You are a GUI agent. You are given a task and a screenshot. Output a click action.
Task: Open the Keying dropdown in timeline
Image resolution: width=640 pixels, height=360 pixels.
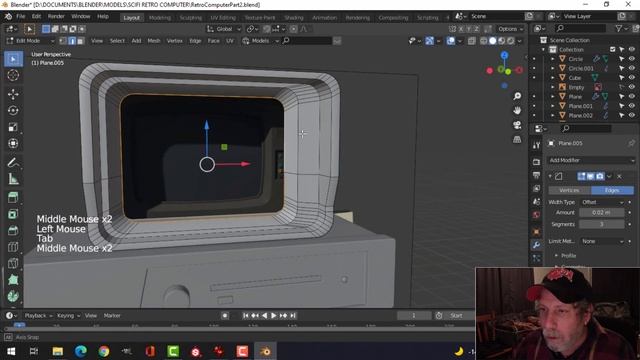click(x=68, y=316)
